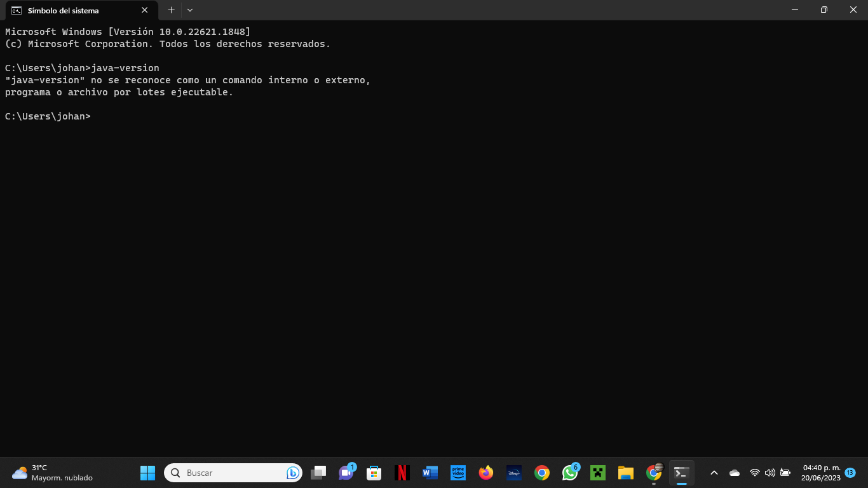Launch Firefox from the taskbar
The image size is (868, 488).
point(486,473)
